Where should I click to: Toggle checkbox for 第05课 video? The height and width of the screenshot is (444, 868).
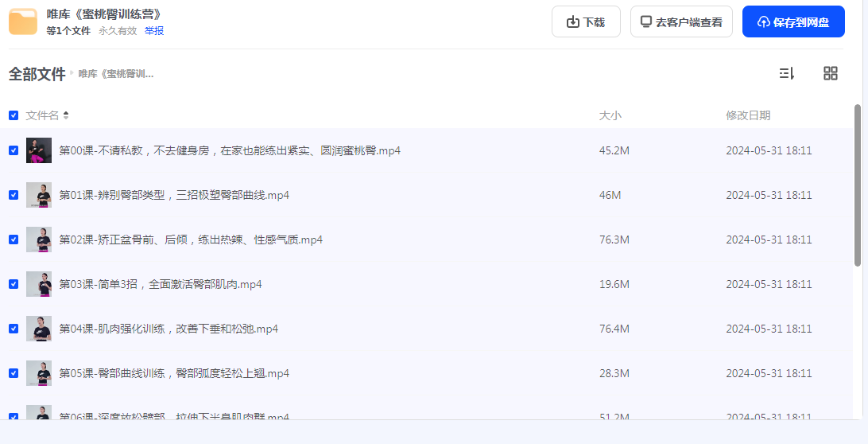14,373
